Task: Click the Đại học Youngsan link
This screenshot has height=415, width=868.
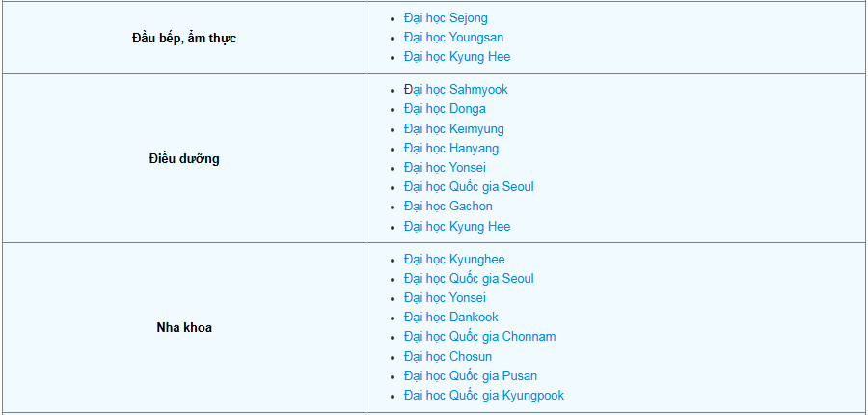Action: [x=453, y=38]
